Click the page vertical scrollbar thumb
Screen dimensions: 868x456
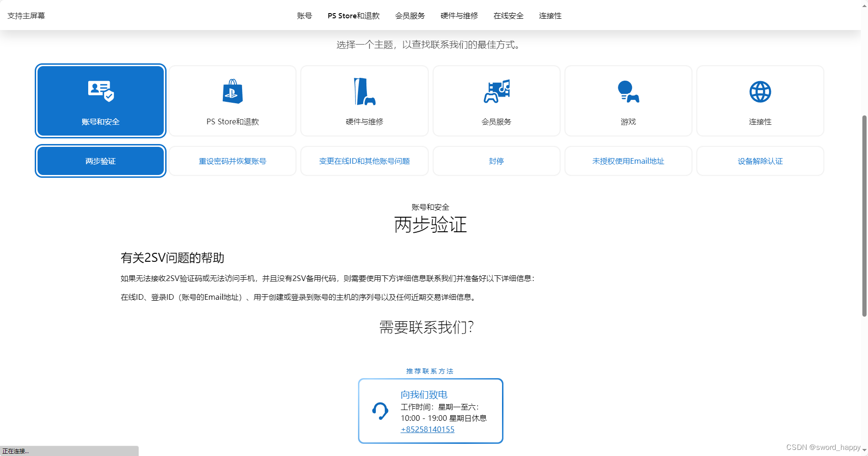point(864,216)
